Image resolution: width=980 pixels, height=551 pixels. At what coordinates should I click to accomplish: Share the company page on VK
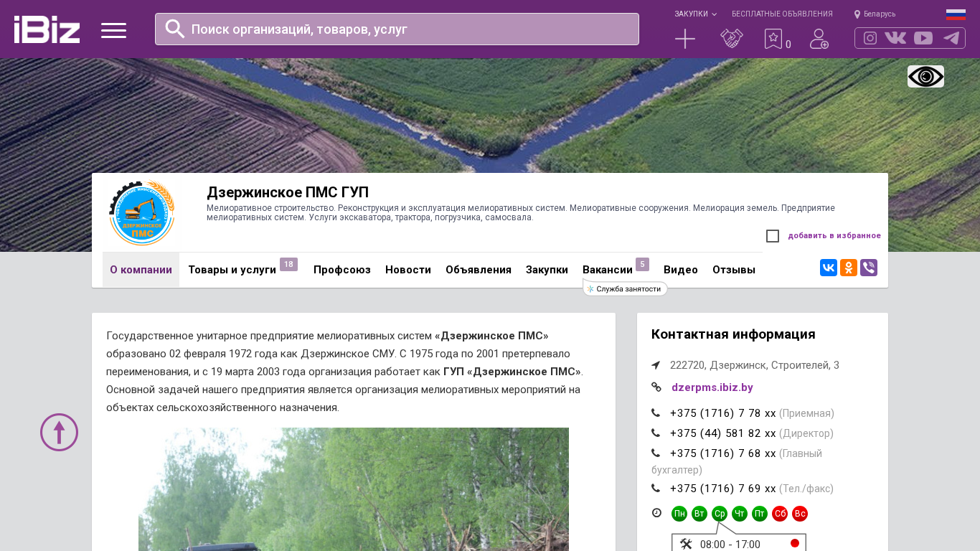point(829,268)
